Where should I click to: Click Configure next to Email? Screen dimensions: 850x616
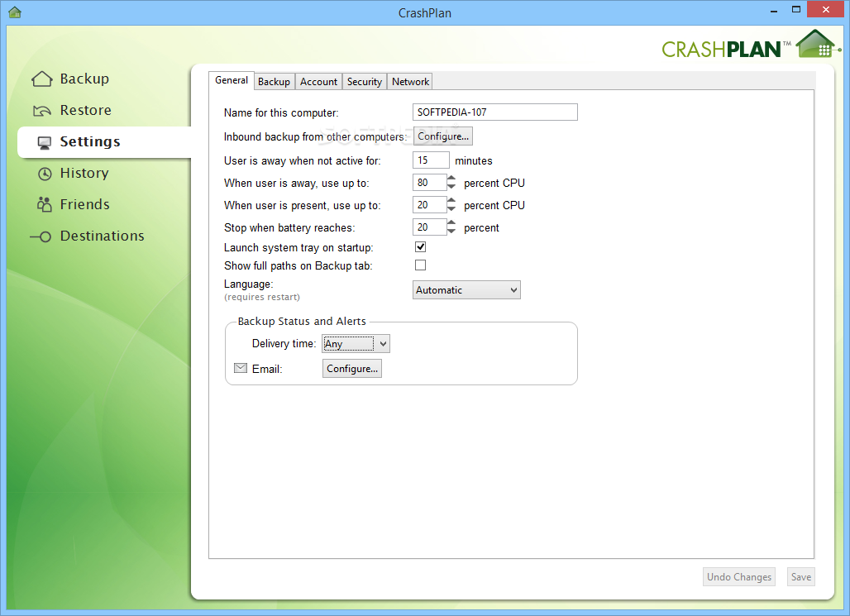(x=351, y=368)
